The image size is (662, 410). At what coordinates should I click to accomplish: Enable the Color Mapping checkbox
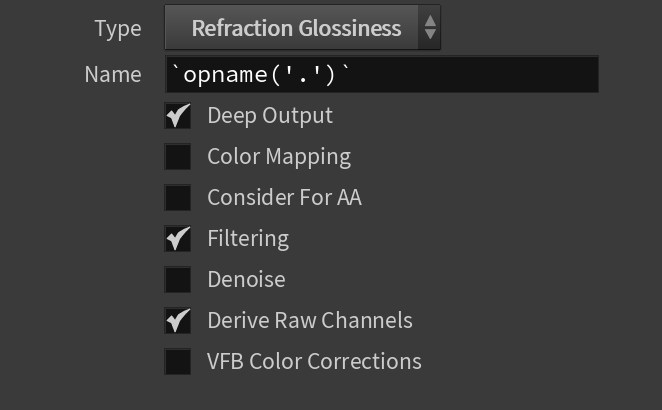tap(177, 157)
